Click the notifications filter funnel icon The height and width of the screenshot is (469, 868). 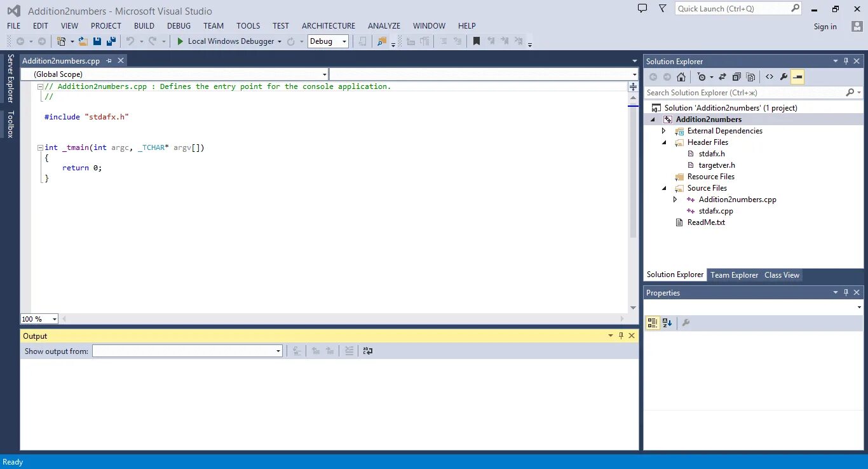point(663,8)
